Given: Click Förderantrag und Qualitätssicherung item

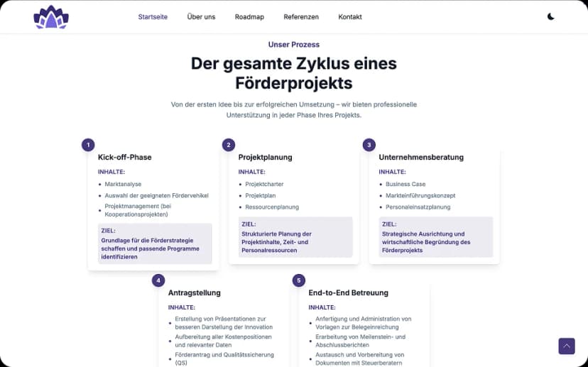Looking at the screenshot, I should [x=224, y=358].
